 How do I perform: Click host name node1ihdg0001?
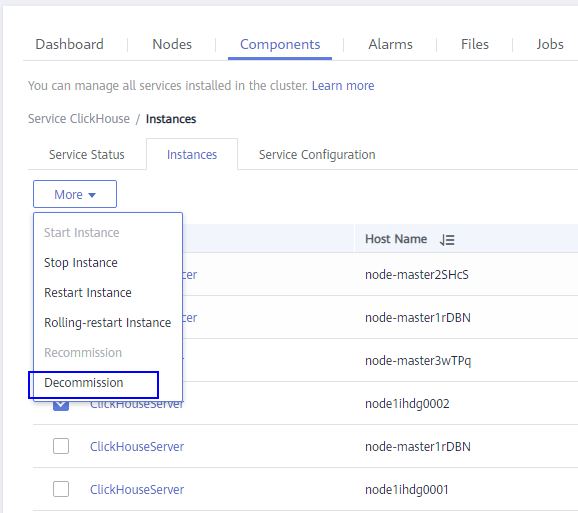[x=407, y=489]
